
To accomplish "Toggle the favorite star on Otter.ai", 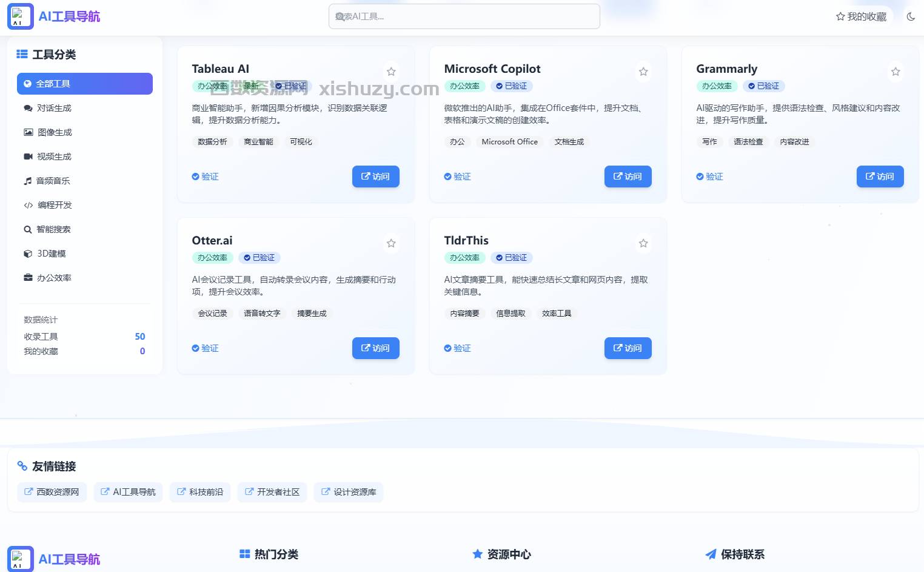I will click(391, 243).
